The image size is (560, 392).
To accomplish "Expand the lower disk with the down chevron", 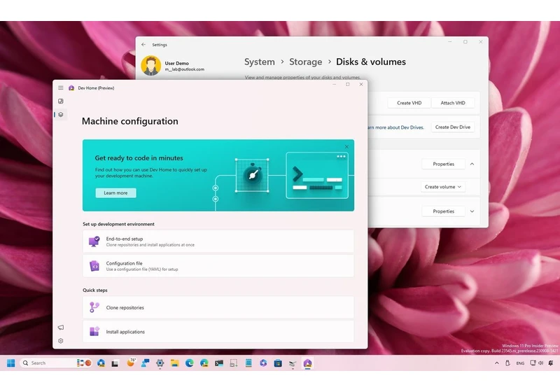I will (x=472, y=211).
